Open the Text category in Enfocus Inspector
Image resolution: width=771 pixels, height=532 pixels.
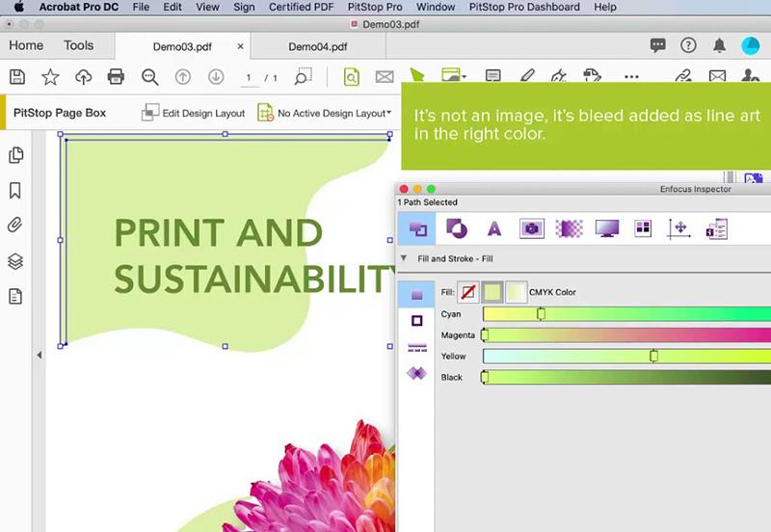[x=494, y=228]
